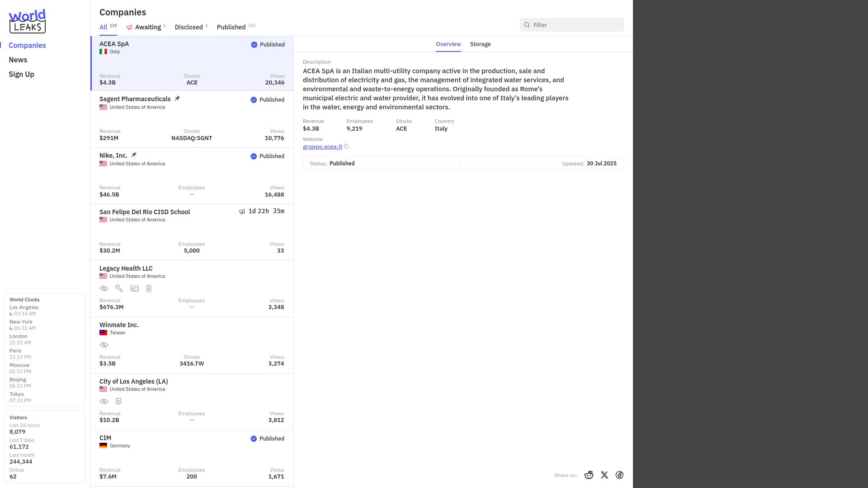Go to Companies in the sidebar
This screenshot has width=868, height=488.
(27, 45)
